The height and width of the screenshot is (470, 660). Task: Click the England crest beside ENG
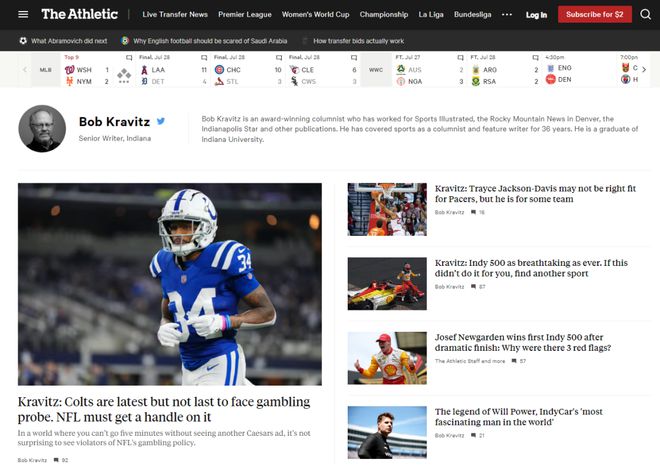pyautogui.click(x=551, y=68)
